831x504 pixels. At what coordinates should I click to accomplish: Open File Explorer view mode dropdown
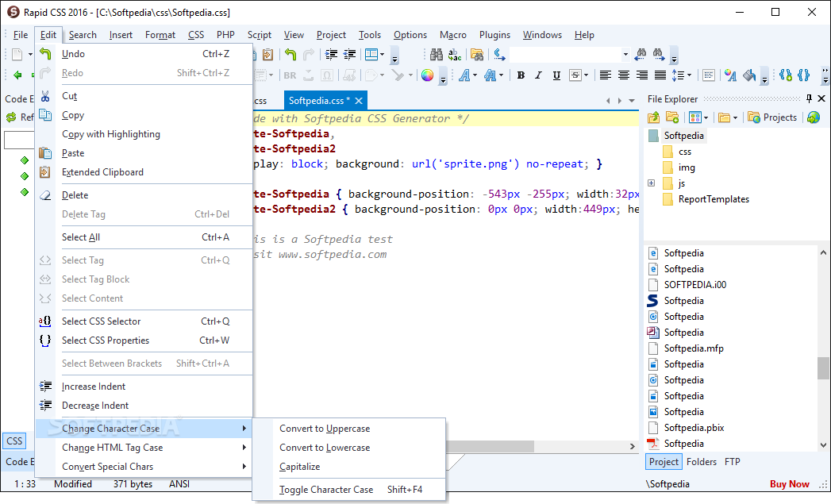point(706,117)
